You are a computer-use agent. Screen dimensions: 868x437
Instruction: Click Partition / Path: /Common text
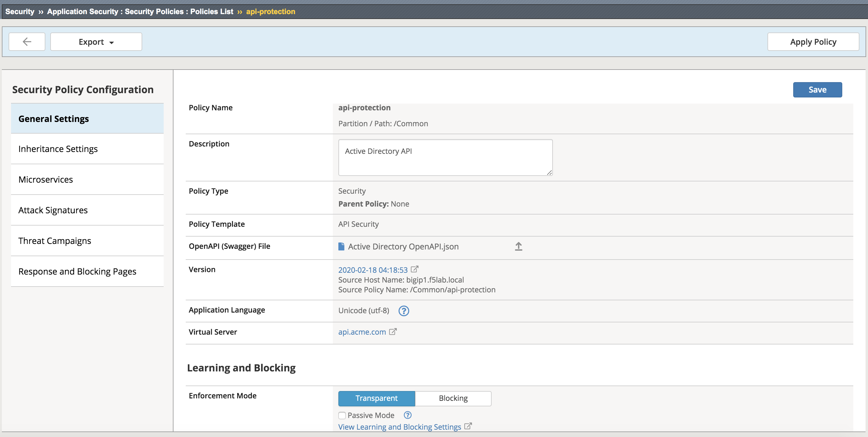[x=383, y=124]
